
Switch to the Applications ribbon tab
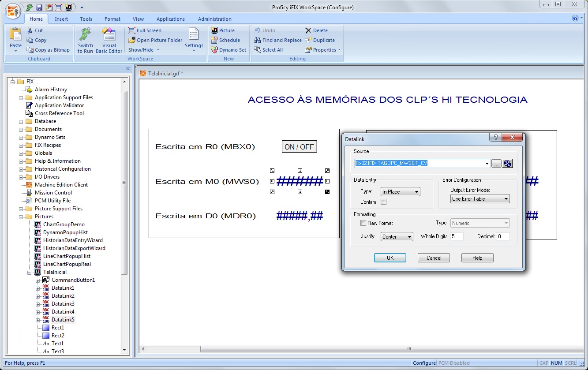171,19
